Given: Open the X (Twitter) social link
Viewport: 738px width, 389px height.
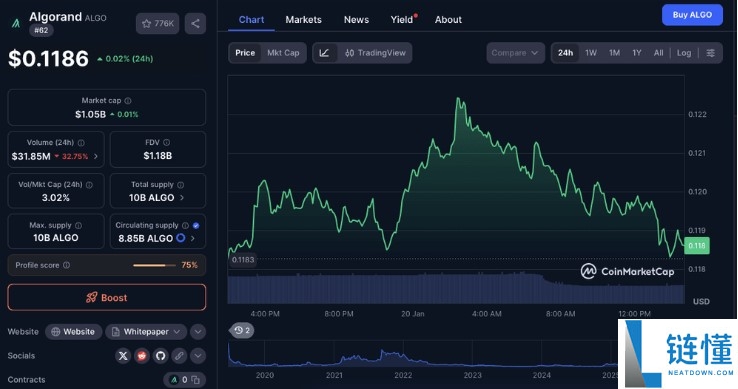Looking at the screenshot, I should pos(123,356).
